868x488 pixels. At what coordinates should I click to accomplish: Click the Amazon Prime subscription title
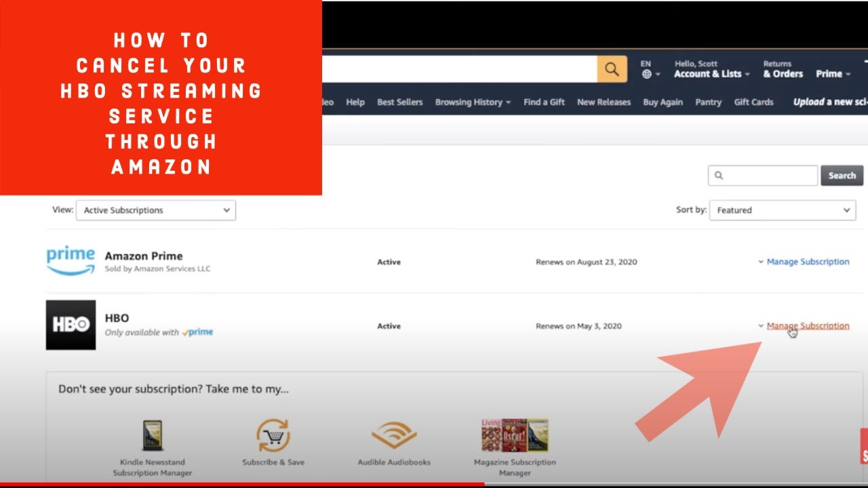pos(143,256)
